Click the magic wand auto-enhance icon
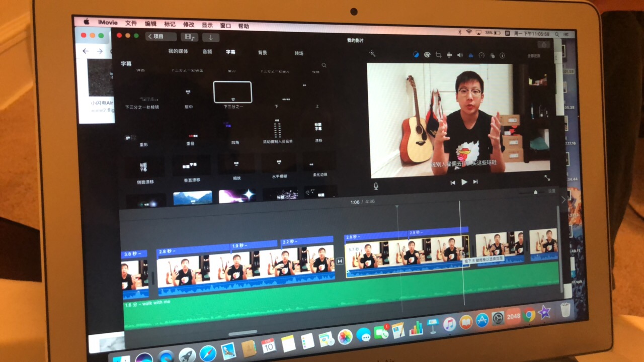Viewport: 644px width, 362px height. tap(372, 53)
